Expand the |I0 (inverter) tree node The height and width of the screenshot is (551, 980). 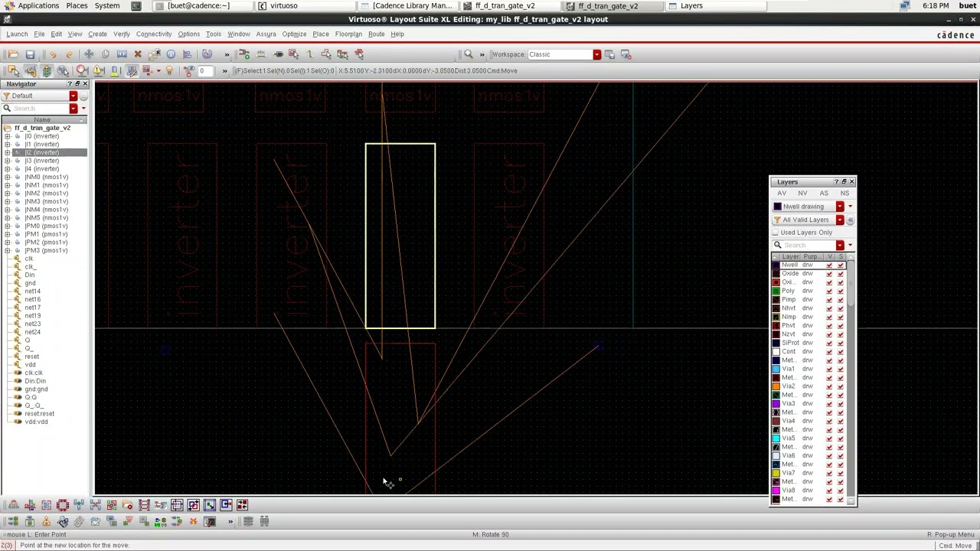point(8,136)
